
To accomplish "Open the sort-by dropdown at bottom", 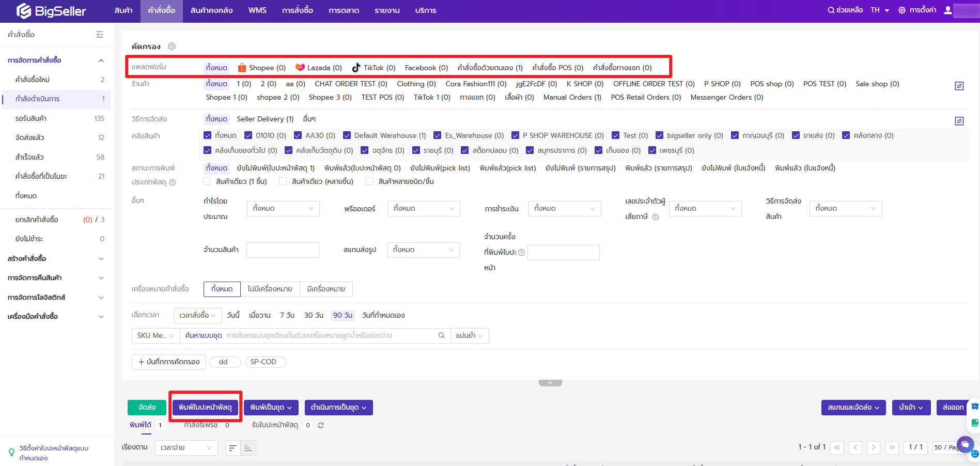I will [x=186, y=448].
